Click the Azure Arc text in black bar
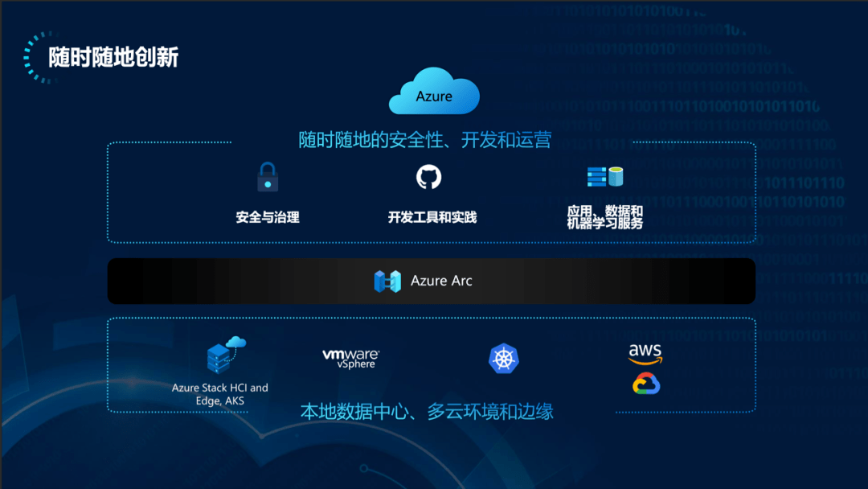The image size is (868, 489). coord(441,281)
